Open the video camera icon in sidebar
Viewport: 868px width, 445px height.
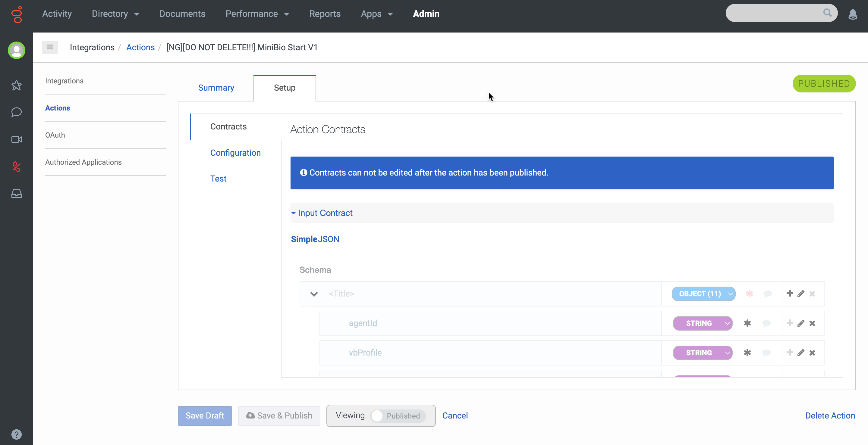pyautogui.click(x=16, y=139)
